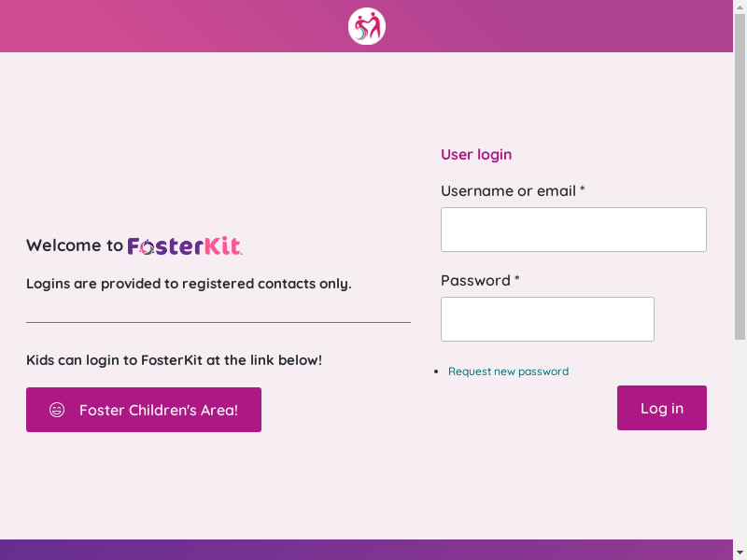This screenshot has width=747, height=560.
Task: Click the bullet before Request new password
Action: pos(437,372)
